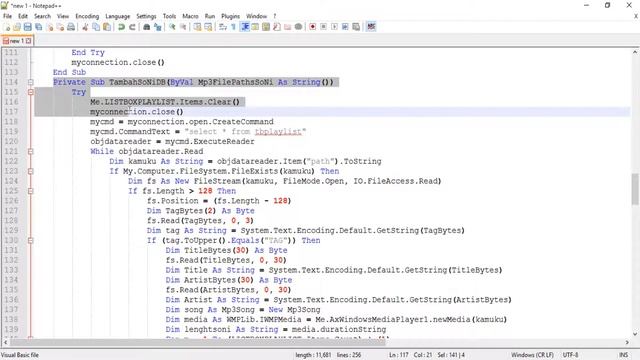This screenshot has width=640, height=360.
Task: Toggle show all characters pilcrow button
Action: (x=233, y=27)
